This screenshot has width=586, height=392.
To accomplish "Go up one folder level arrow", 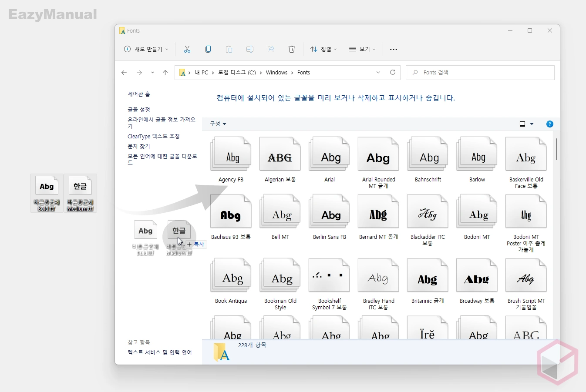I will (x=165, y=73).
